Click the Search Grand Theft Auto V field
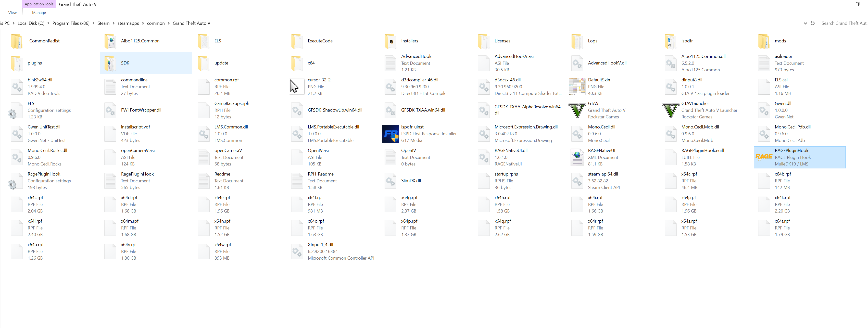Image resolution: width=868 pixels, height=328 pixels. click(x=843, y=23)
